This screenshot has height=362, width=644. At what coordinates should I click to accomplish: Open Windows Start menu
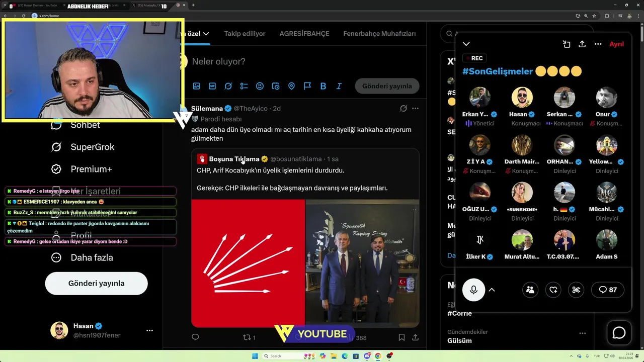(255, 356)
